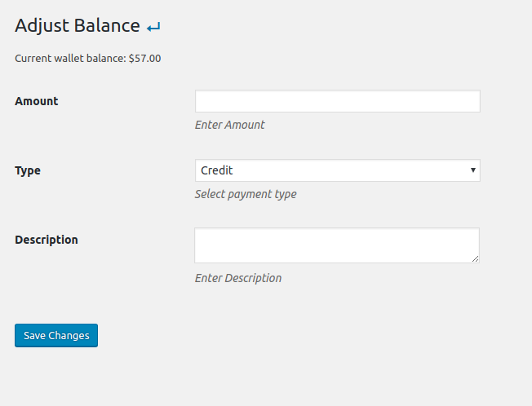Click the word 'Changes' on the blue button

(69, 336)
